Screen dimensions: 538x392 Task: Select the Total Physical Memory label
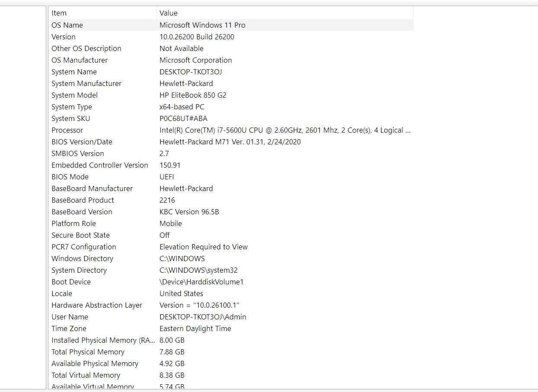(x=88, y=352)
